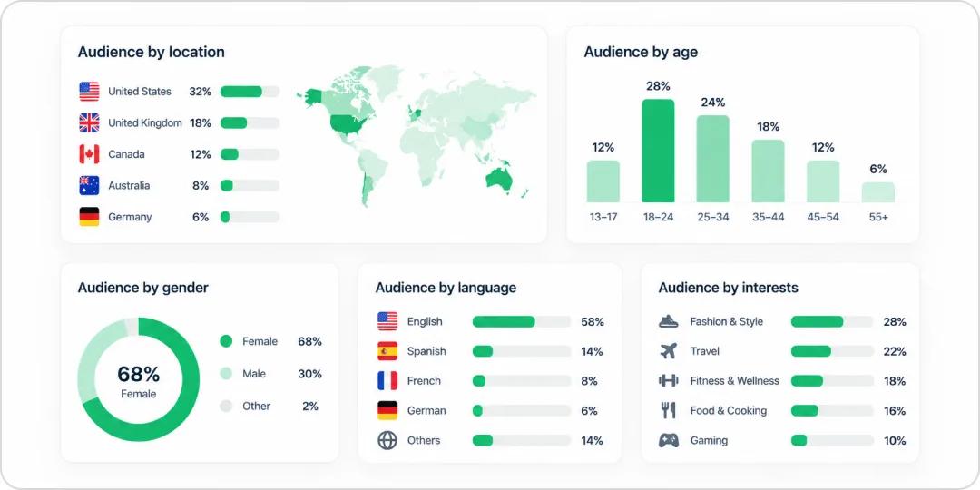The height and width of the screenshot is (490, 980).
Task: Click the 32% value beside United States
Action: tap(200, 92)
